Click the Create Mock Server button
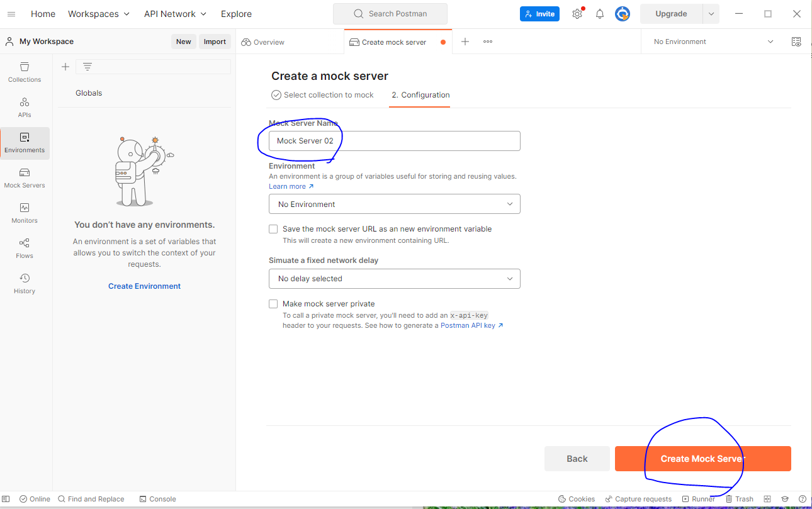The height and width of the screenshot is (509, 812). 702,459
